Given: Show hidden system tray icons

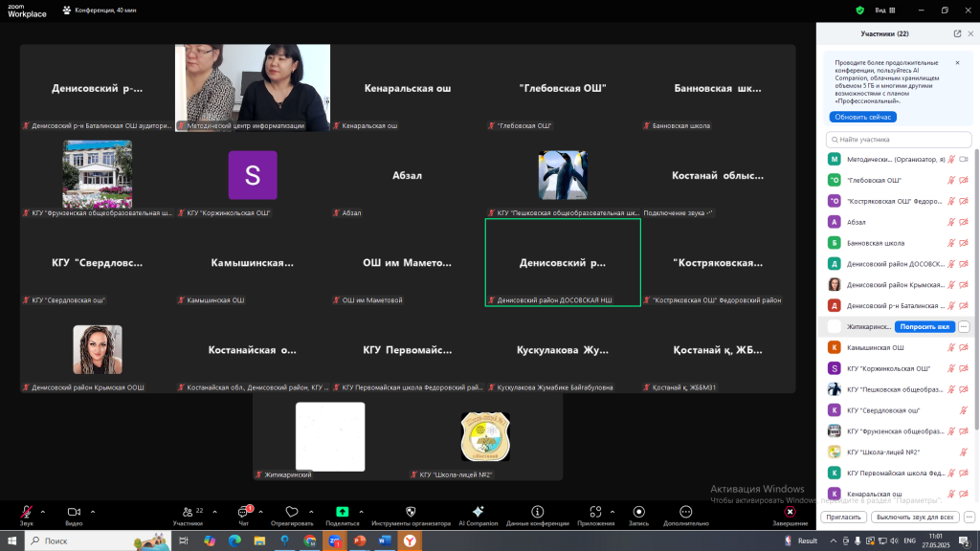Looking at the screenshot, I should pos(834,540).
